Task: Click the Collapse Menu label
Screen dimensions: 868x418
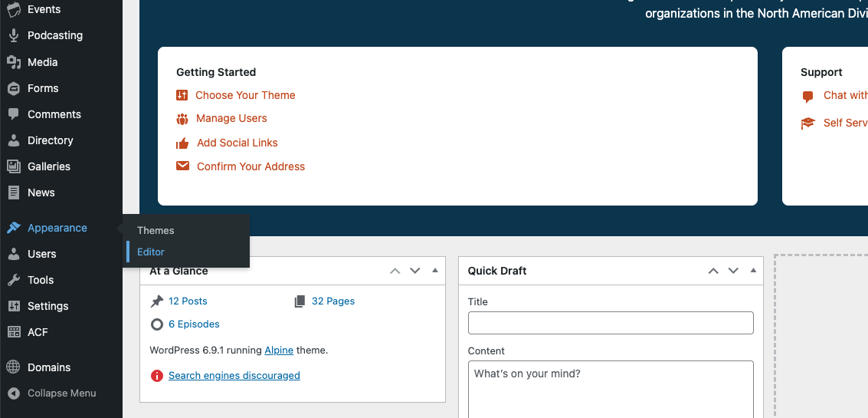Action: [62, 393]
